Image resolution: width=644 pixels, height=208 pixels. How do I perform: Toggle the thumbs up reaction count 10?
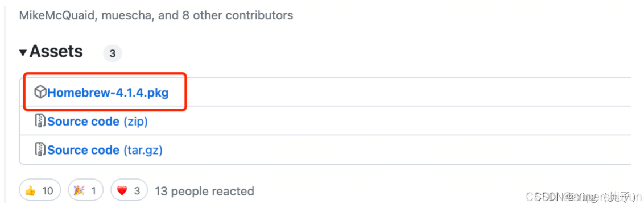pos(40,191)
